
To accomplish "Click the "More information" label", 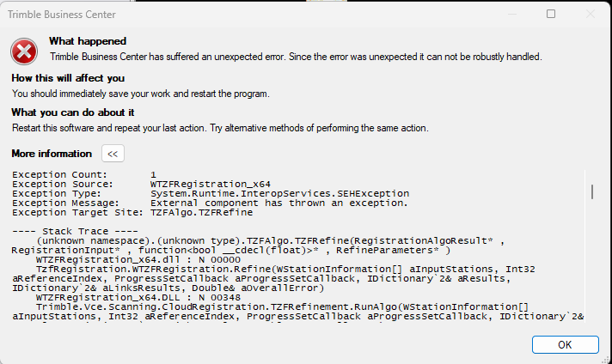I will (52, 154).
